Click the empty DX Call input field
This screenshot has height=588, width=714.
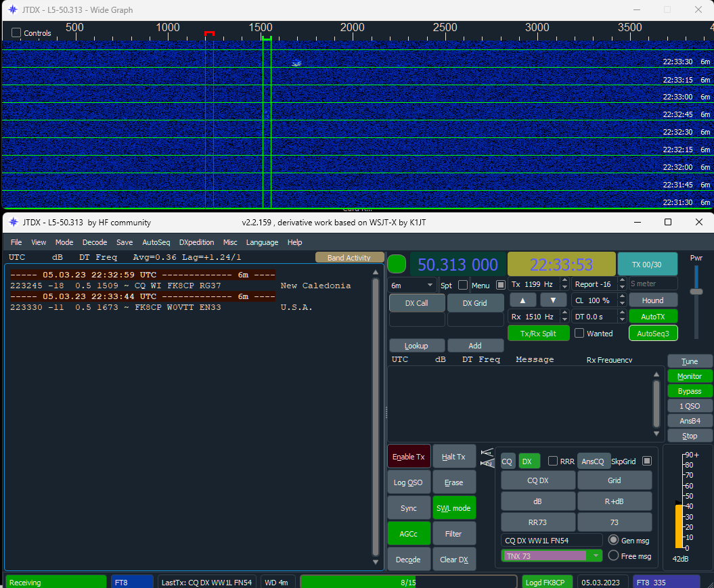(x=417, y=320)
